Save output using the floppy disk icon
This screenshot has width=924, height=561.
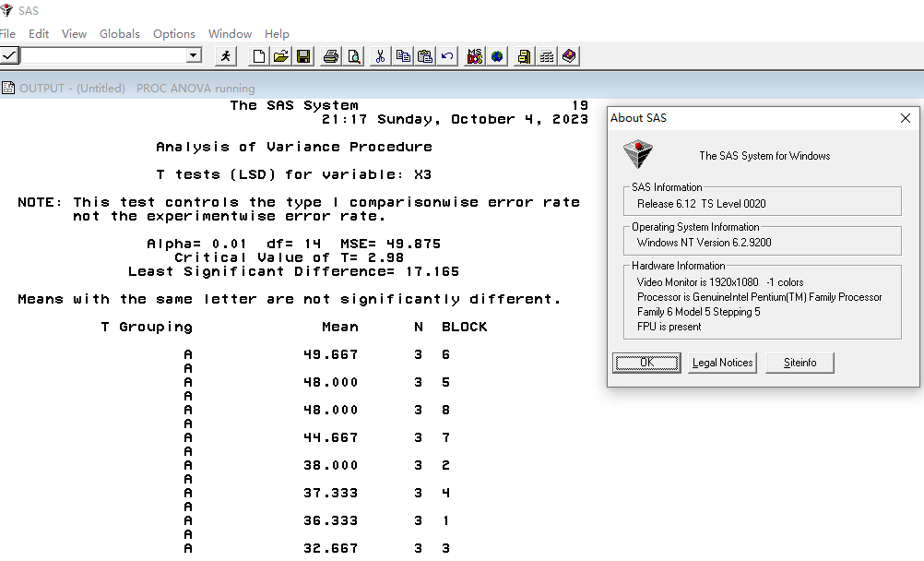pos(303,56)
